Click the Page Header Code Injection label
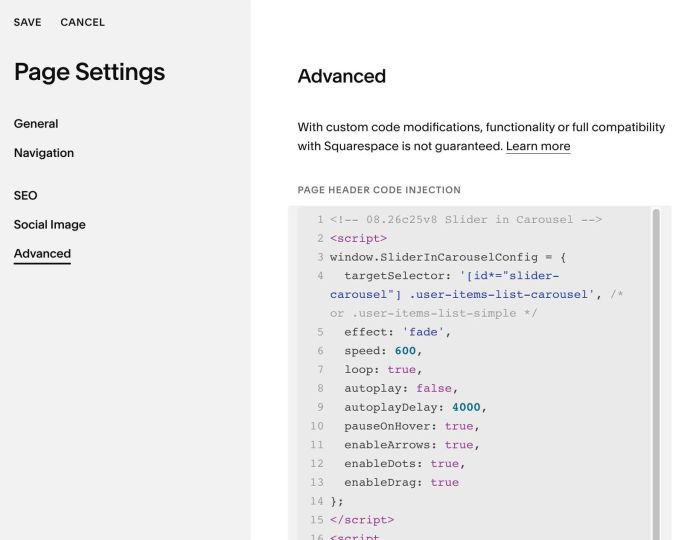 (x=379, y=190)
